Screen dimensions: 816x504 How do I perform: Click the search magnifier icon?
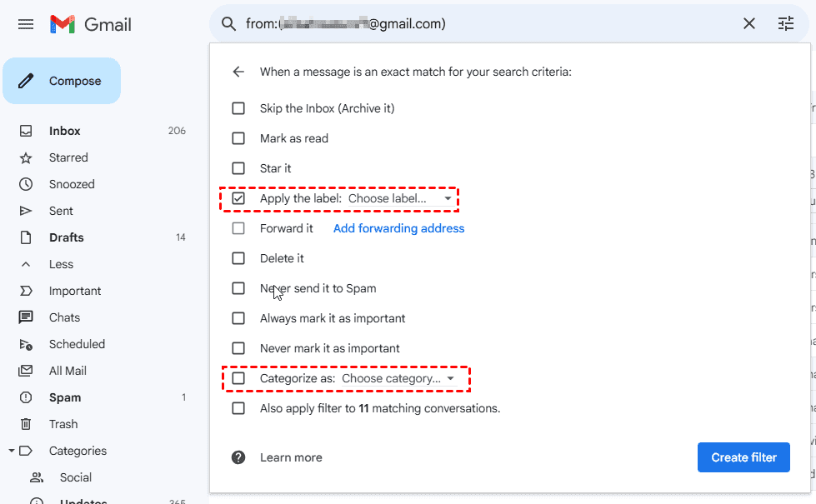point(228,24)
